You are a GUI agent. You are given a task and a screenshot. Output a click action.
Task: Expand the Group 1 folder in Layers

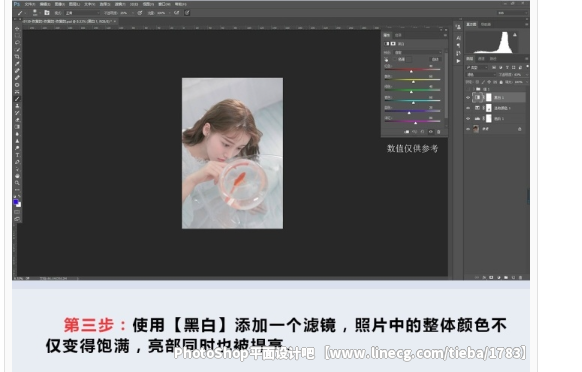[x=473, y=89]
